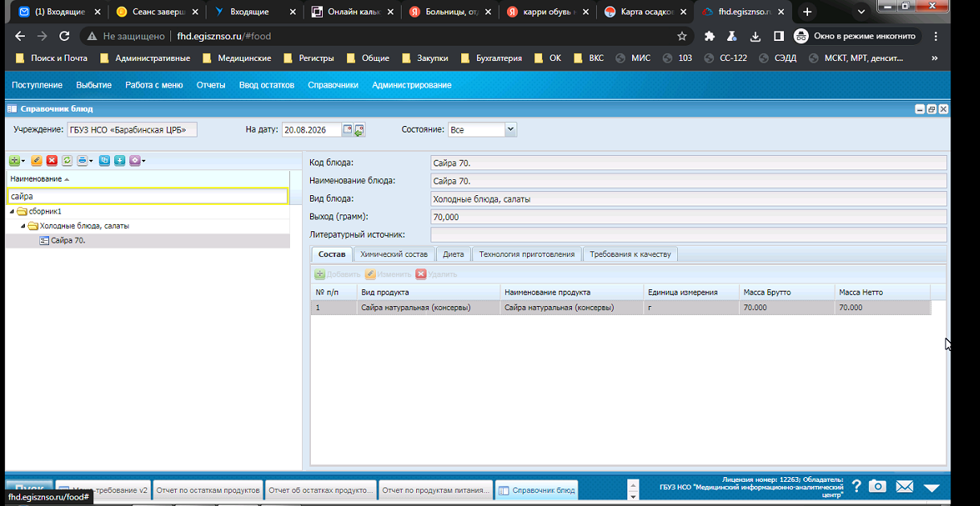Screen dimensions: 980x506
Task: Switch to the Технология приготовления tab
Action: pos(526,255)
